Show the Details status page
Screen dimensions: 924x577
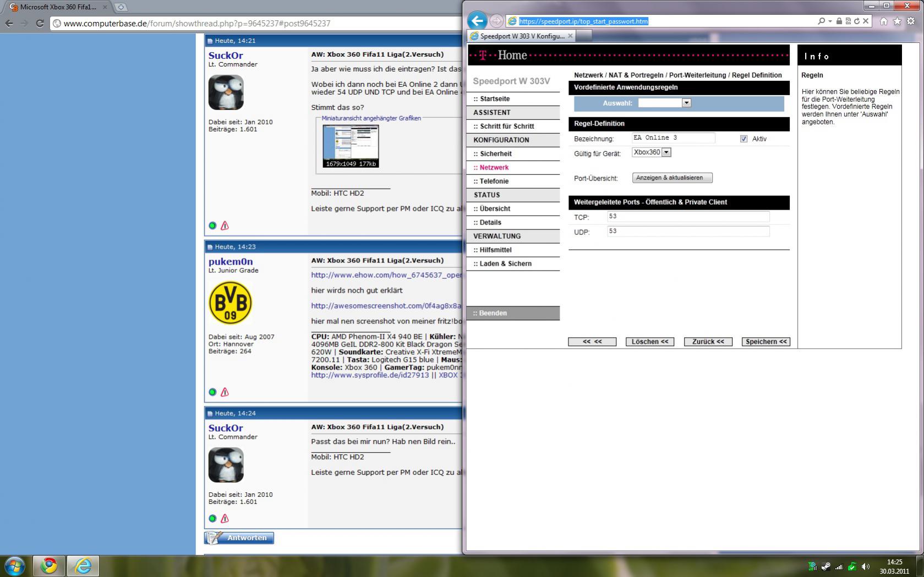click(x=490, y=223)
